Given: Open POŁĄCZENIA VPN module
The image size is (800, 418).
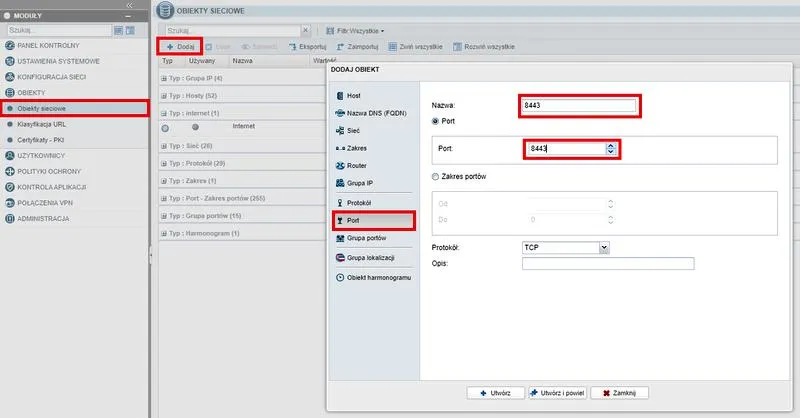Looking at the screenshot, I should point(55,202).
